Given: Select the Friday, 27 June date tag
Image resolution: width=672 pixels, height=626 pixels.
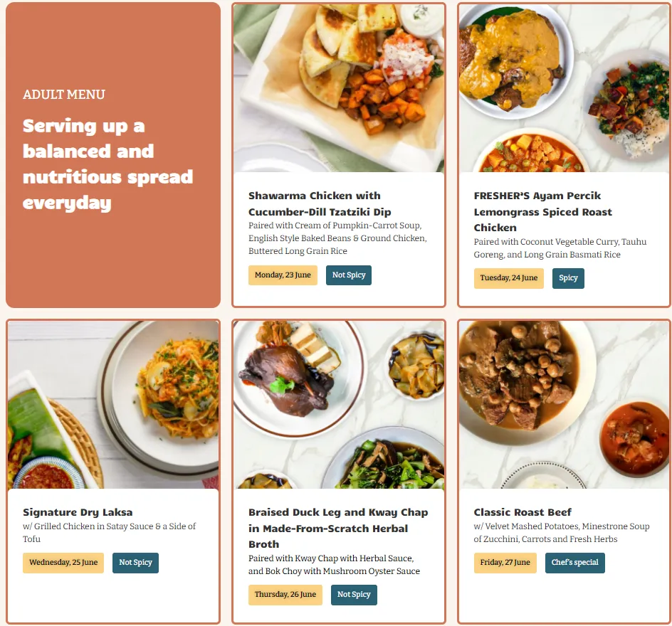Looking at the screenshot, I should coord(505,563).
